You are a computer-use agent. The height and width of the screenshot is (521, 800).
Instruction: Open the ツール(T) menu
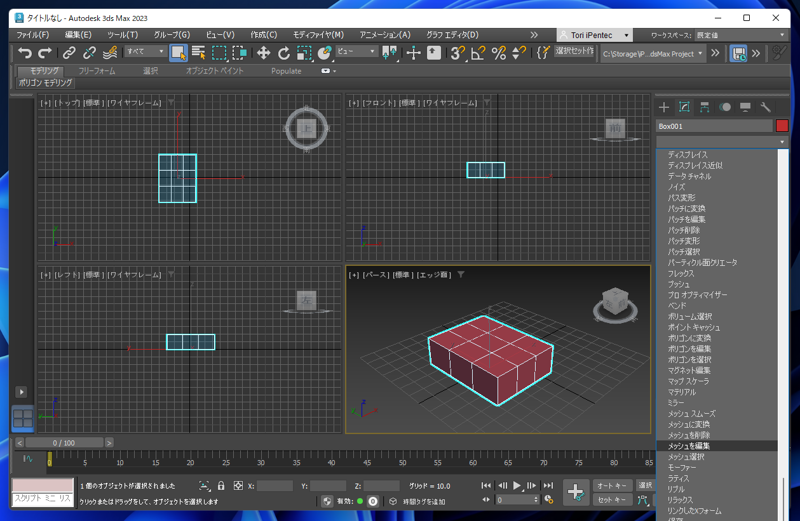122,35
